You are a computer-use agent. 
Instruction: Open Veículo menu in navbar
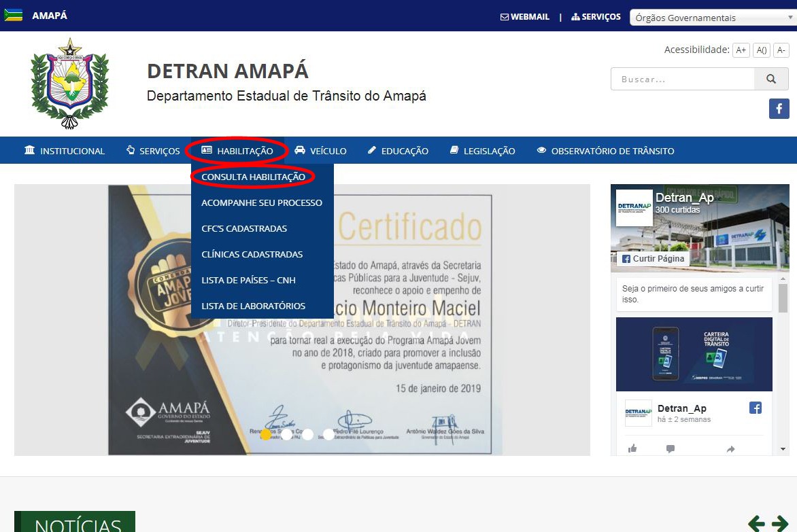tap(320, 151)
